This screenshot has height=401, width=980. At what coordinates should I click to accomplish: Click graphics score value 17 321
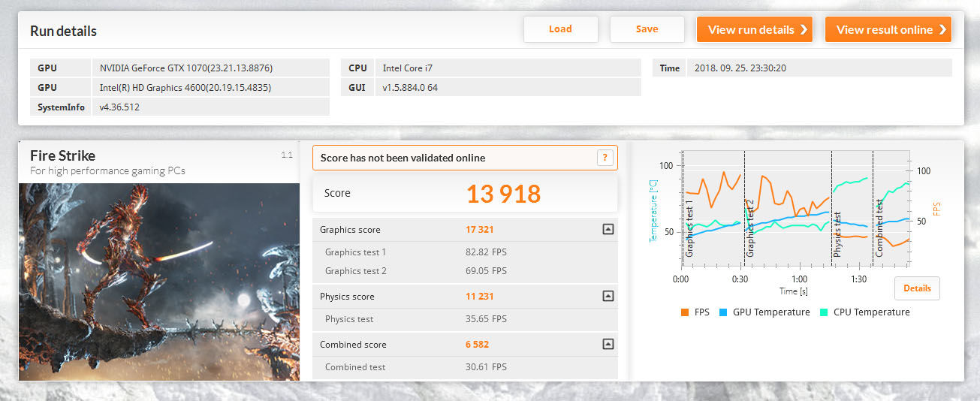480,230
